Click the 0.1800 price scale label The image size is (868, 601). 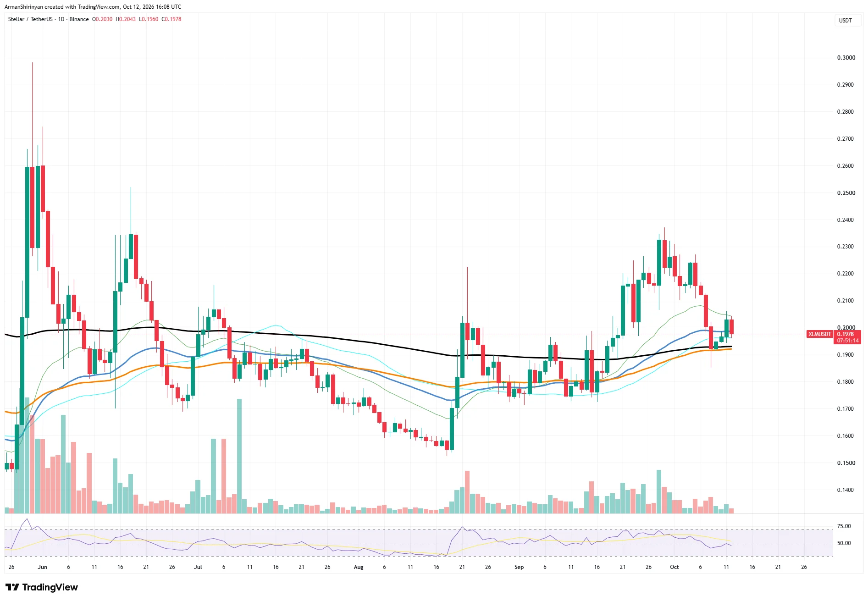click(846, 382)
